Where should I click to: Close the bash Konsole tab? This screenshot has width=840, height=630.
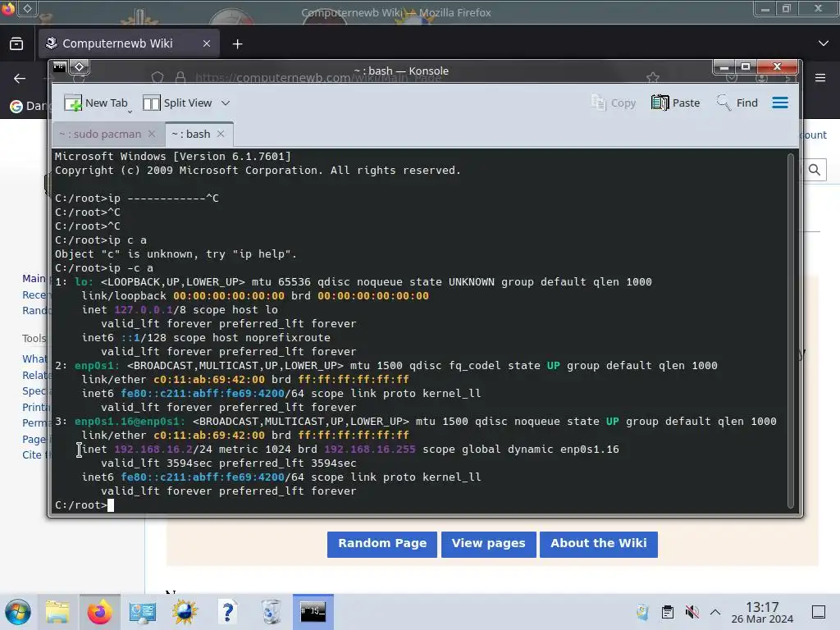point(221,134)
